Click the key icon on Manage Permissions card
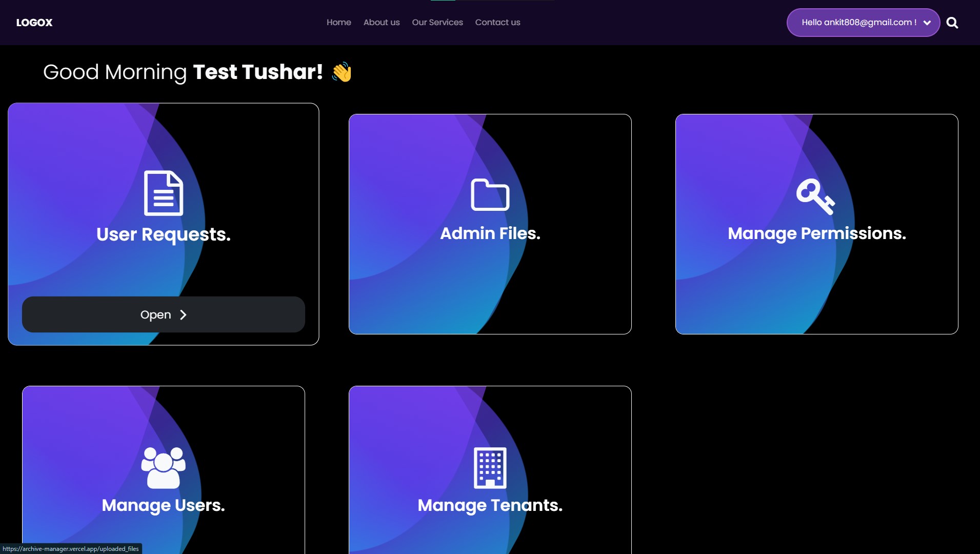This screenshot has width=980, height=554. pos(815,196)
